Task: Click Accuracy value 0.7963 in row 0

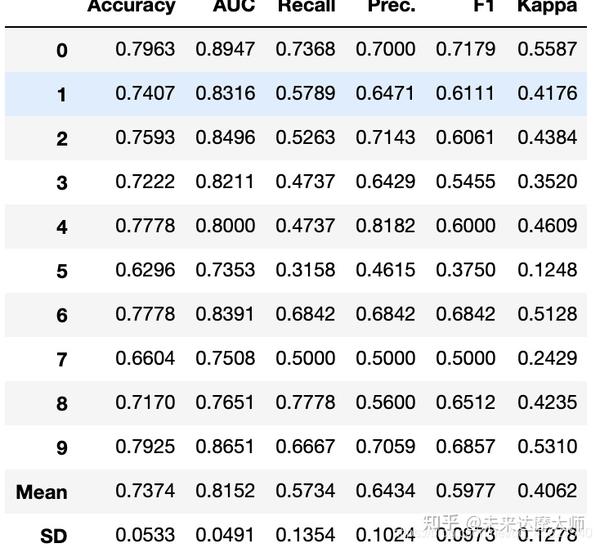Action: tap(145, 49)
